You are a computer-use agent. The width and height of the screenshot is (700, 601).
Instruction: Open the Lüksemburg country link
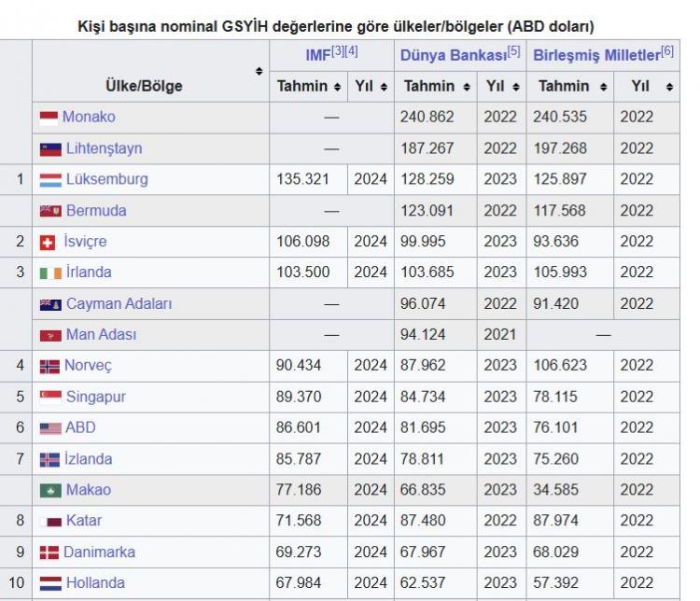pyautogui.click(x=106, y=179)
